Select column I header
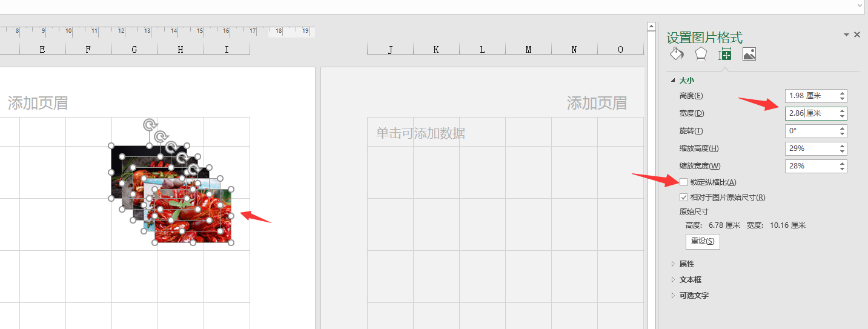Screen dimensions: 868x329 tap(227, 49)
